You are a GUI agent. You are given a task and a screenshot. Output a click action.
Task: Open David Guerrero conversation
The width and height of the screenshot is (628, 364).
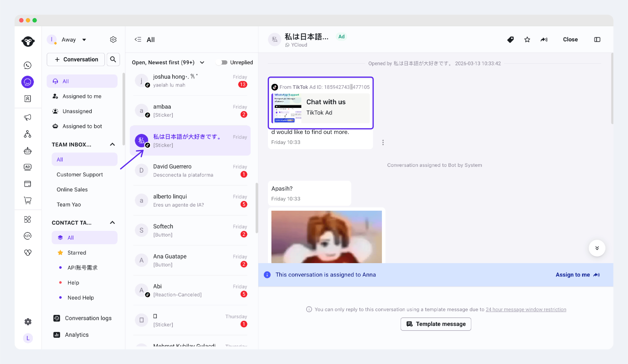coord(190,170)
